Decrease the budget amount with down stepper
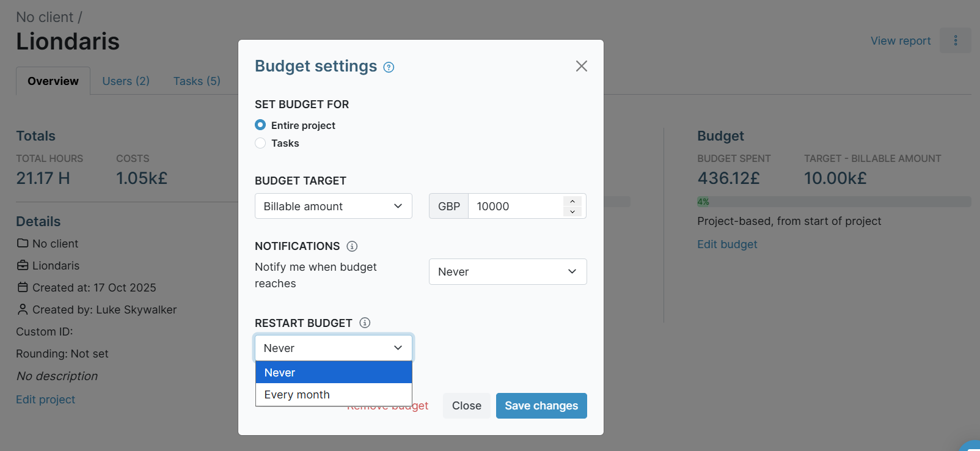Screen dimensions: 980x451 pyautogui.click(x=572, y=211)
